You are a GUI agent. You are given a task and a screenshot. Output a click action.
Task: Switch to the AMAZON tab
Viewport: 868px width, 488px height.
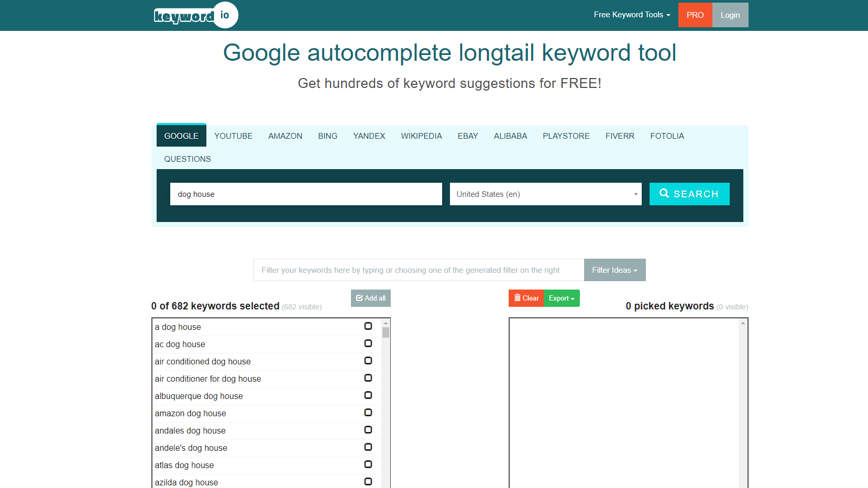285,136
